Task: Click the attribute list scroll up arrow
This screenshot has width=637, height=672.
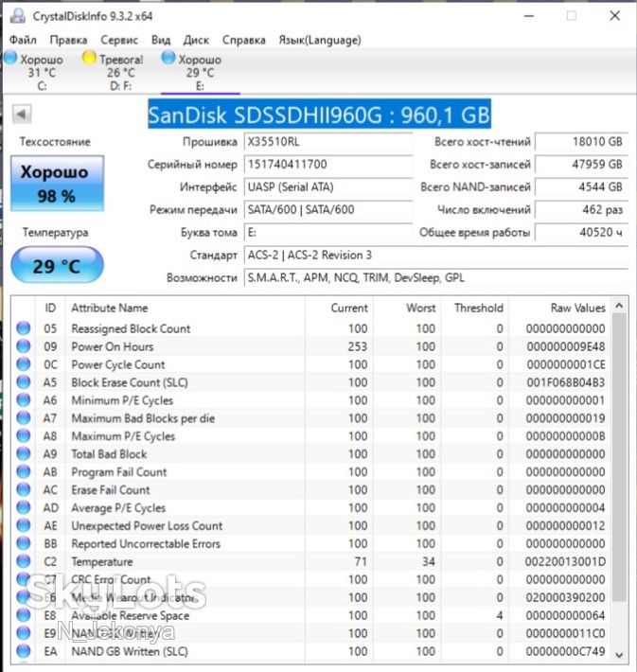Action: (619, 306)
